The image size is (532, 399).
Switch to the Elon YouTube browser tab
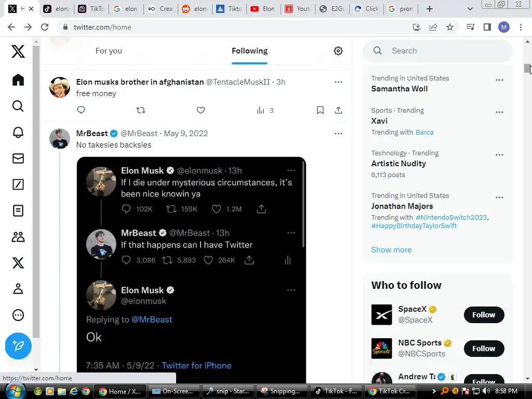coord(263,9)
